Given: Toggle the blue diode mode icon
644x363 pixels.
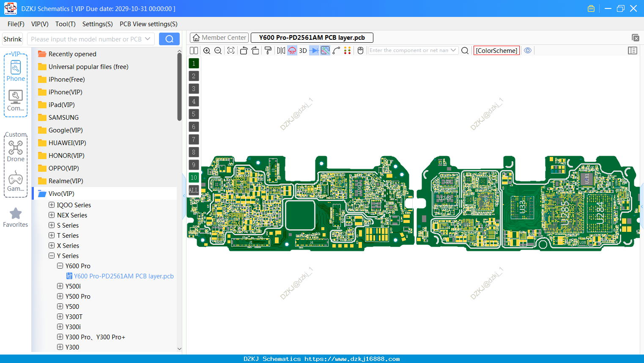Looking at the screenshot, I should (x=314, y=50).
